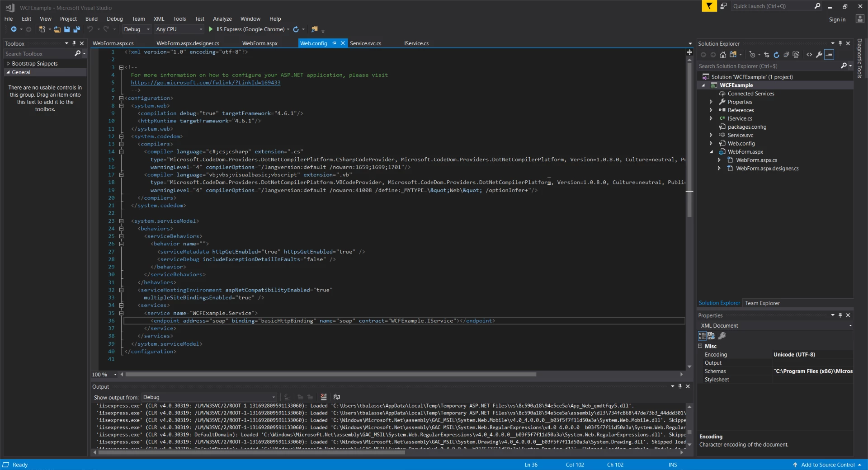
Task: Open the Debug solution configuration dropdown
Action: (x=137, y=29)
